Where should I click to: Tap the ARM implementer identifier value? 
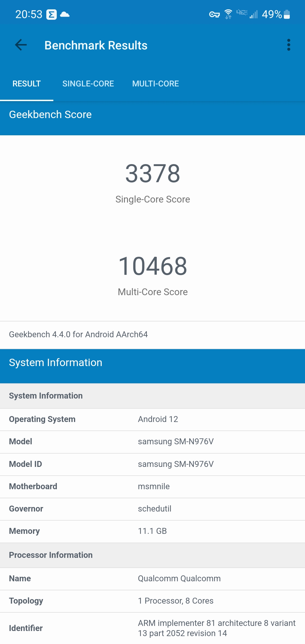click(217, 628)
